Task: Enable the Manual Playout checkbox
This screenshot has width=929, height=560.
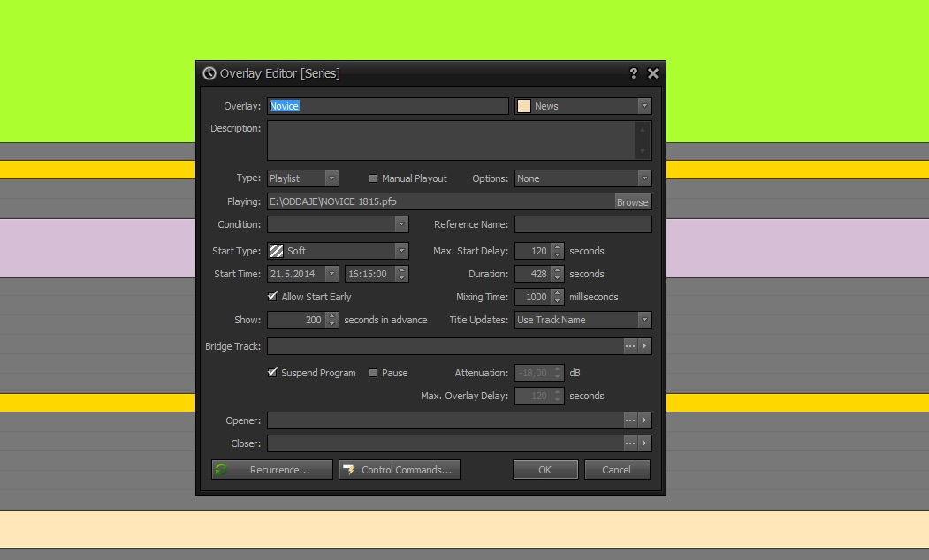Action: tap(373, 178)
